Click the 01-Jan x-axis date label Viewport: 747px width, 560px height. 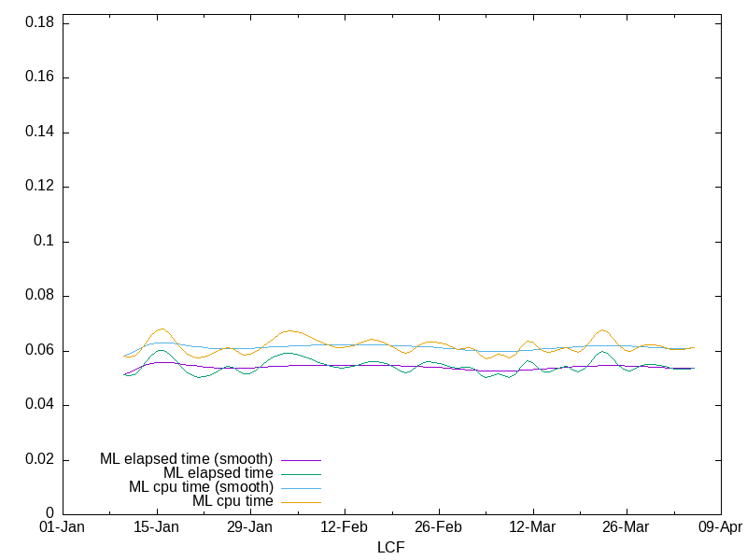pyautogui.click(x=63, y=527)
